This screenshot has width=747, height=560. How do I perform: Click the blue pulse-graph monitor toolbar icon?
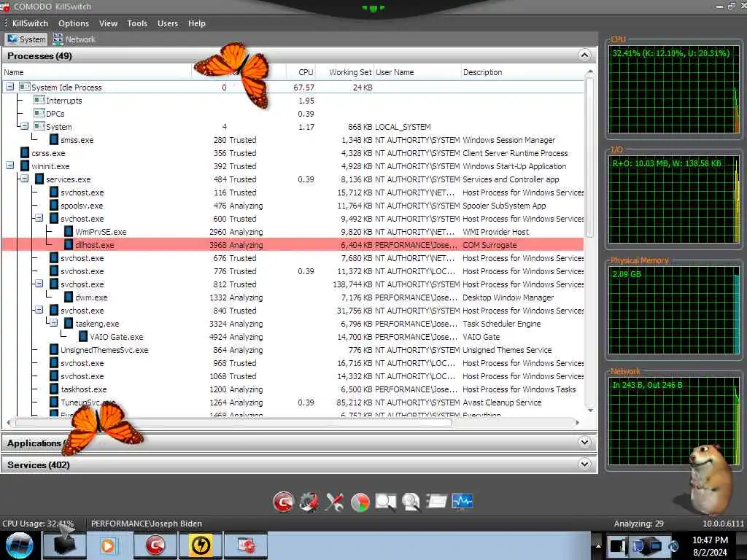point(462,502)
